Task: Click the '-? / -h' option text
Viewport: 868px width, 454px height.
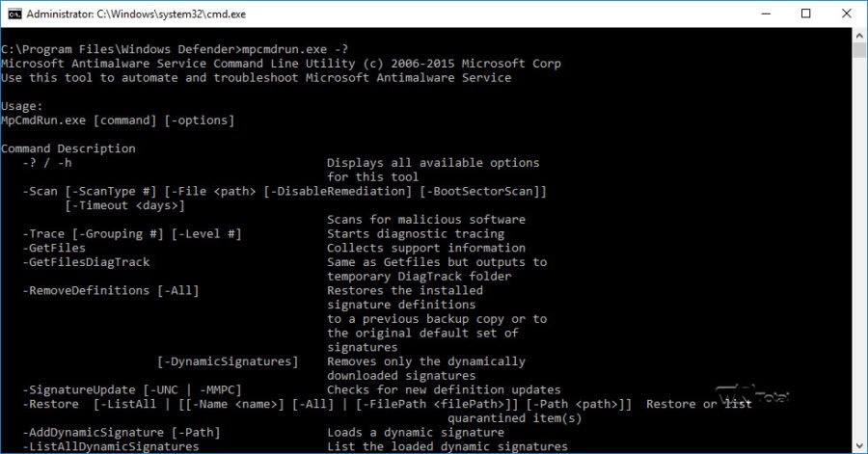Action: point(47,163)
